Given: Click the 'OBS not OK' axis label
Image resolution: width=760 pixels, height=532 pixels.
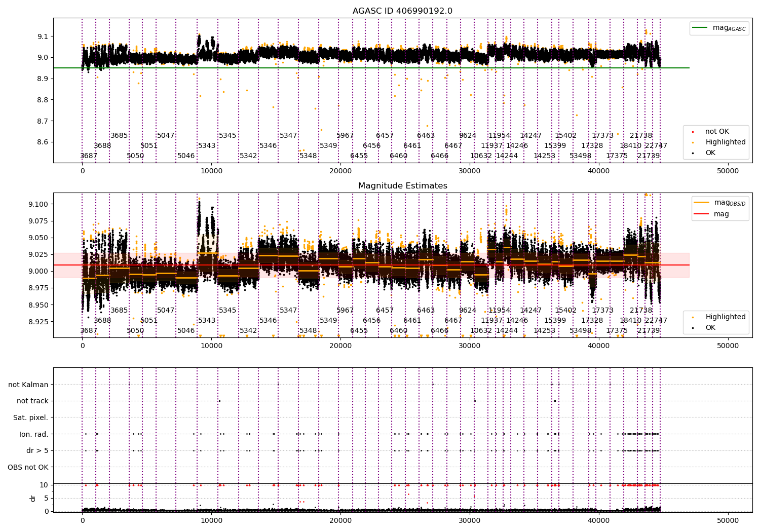Looking at the screenshot, I should click(x=28, y=467).
